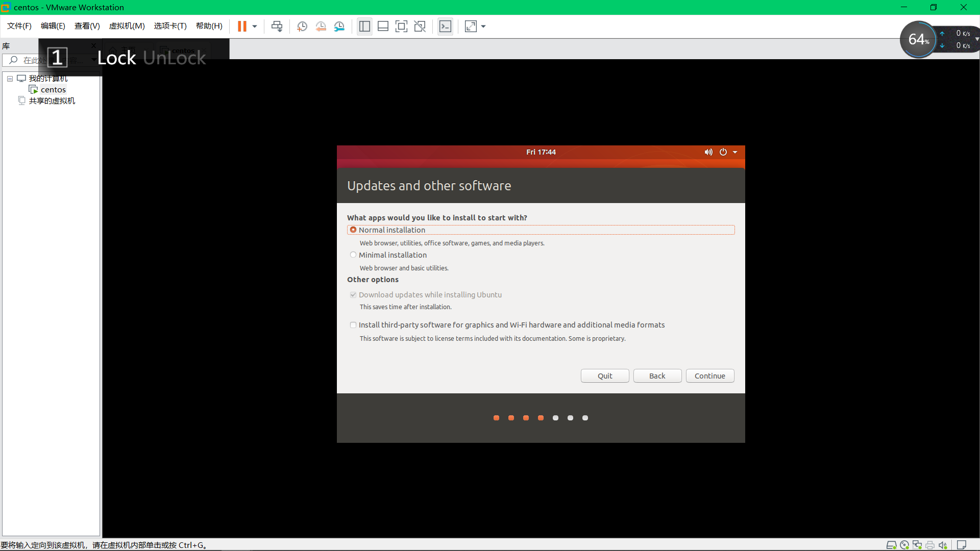Select 共享的虚拟机 in the library
The image size is (980, 551).
click(x=52, y=101)
